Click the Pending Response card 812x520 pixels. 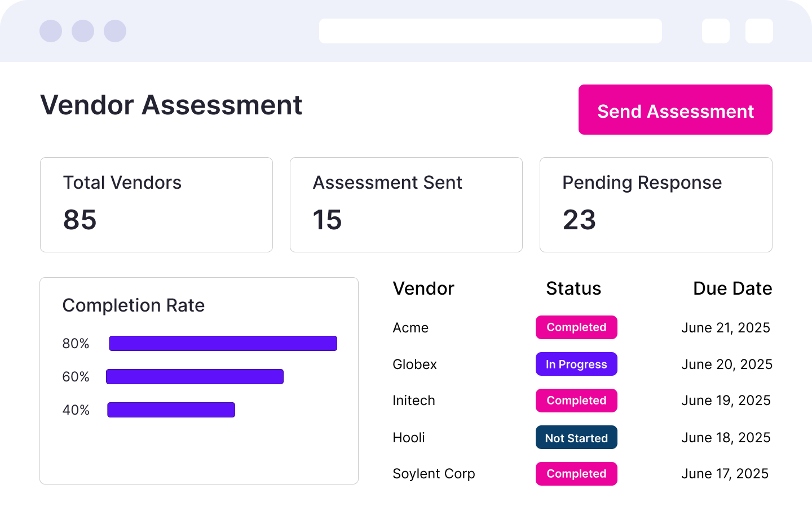click(656, 205)
